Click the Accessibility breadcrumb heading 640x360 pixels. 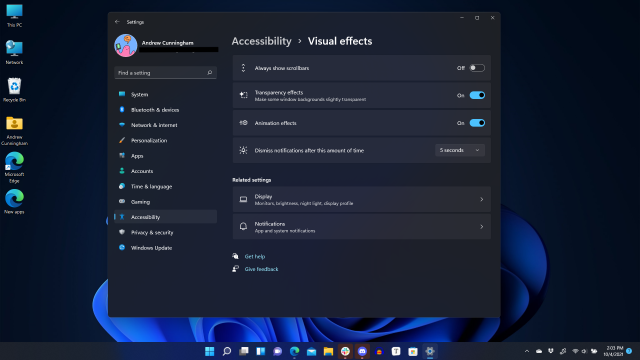[x=262, y=41]
